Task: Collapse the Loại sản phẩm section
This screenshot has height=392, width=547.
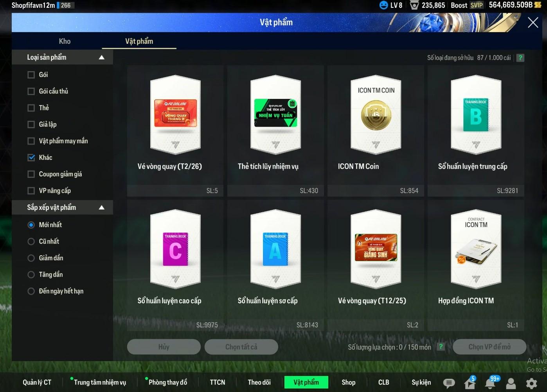Action: [102, 57]
